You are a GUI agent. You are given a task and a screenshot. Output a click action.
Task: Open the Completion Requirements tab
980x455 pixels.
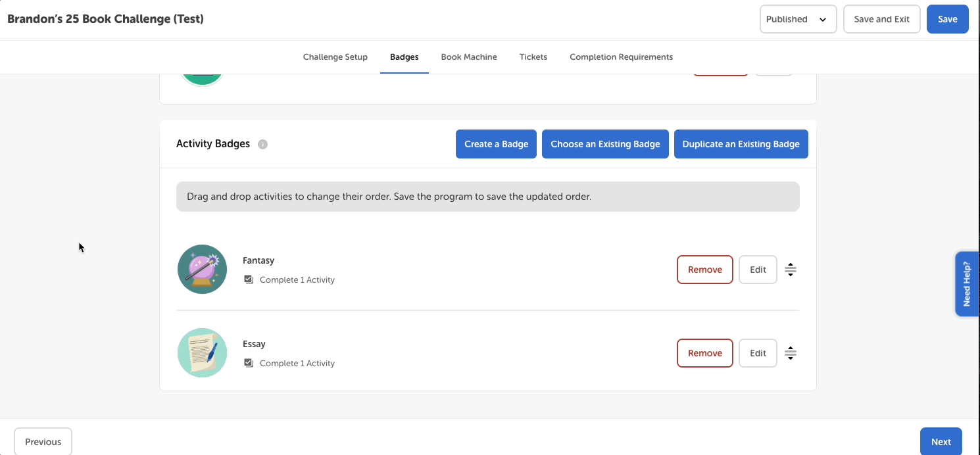[621, 57]
